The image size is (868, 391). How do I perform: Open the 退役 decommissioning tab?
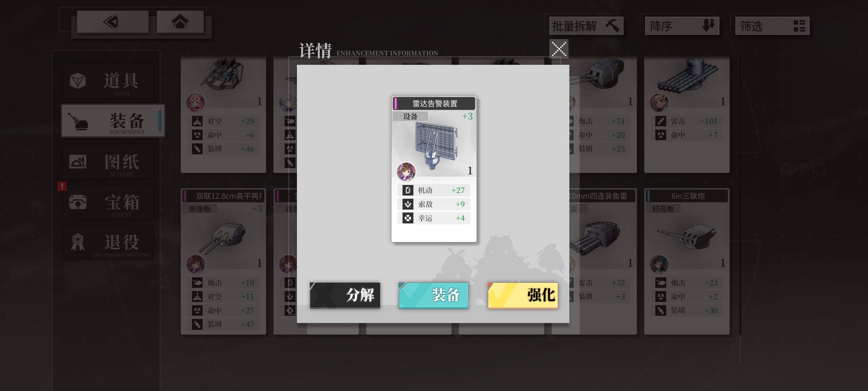109,243
